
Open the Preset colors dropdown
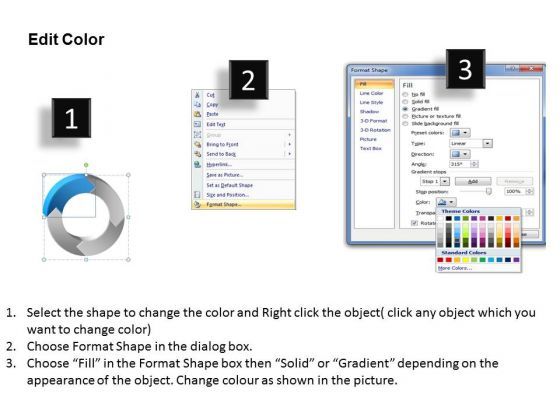(460, 133)
